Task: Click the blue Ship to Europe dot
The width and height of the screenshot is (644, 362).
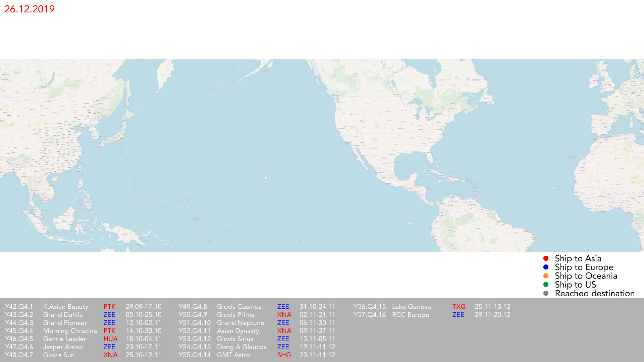Action: tap(546, 267)
